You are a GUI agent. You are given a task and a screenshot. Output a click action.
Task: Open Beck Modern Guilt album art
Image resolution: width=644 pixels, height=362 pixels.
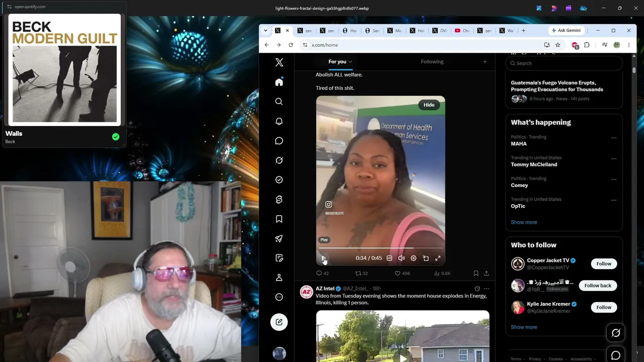pos(64,69)
